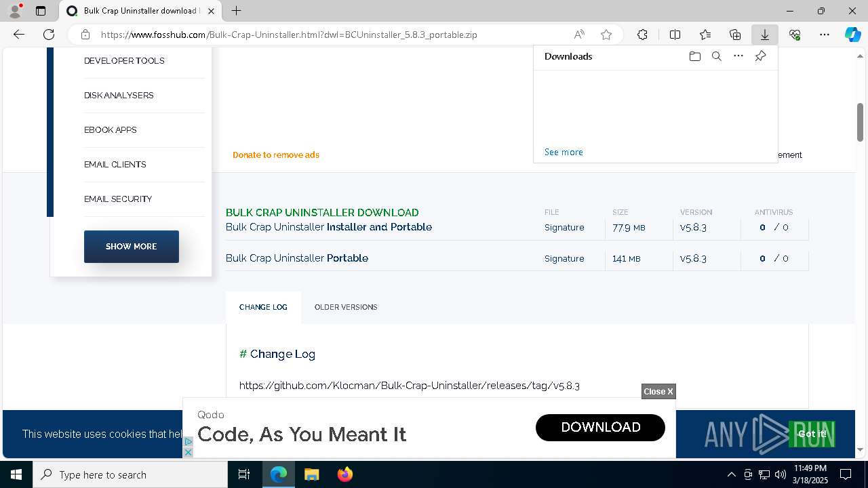Open File Explorer from taskbar

point(311,474)
